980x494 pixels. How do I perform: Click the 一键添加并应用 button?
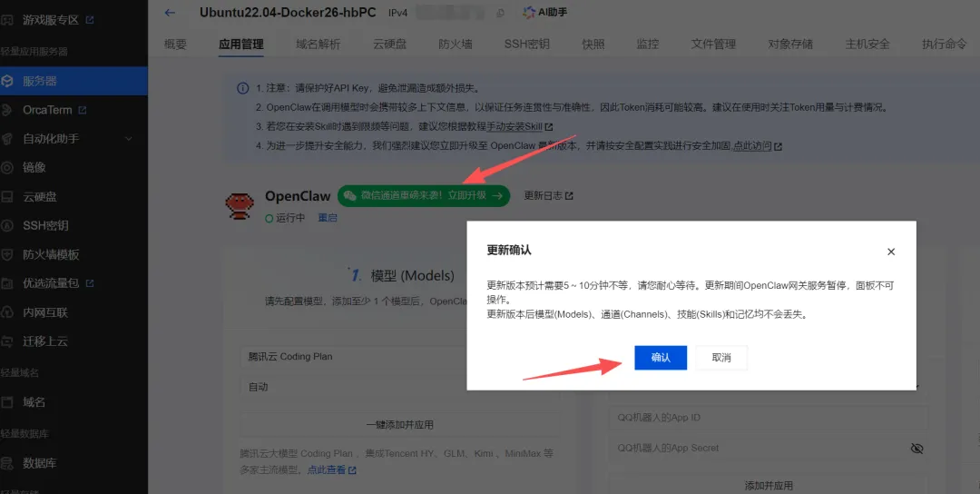click(400, 425)
